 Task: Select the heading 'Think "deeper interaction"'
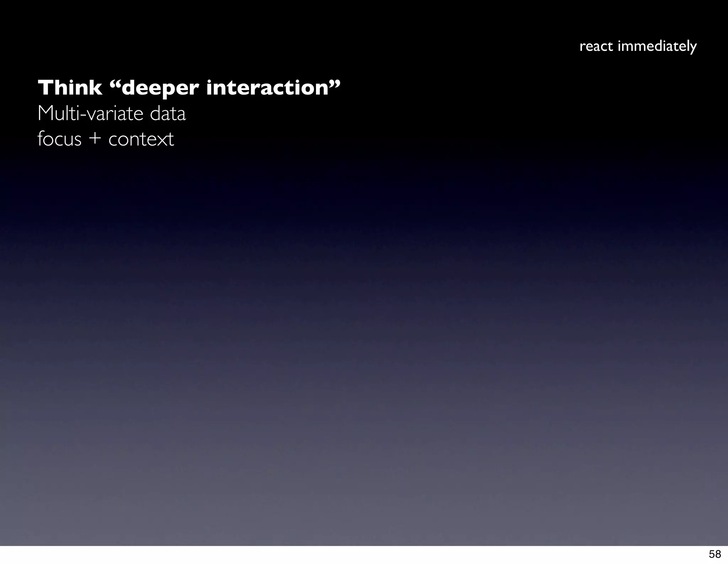(x=189, y=87)
